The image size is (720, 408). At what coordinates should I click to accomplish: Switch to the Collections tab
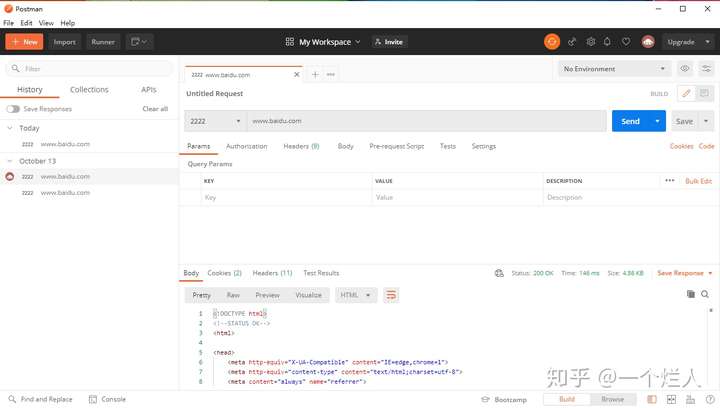pyautogui.click(x=89, y=89)
